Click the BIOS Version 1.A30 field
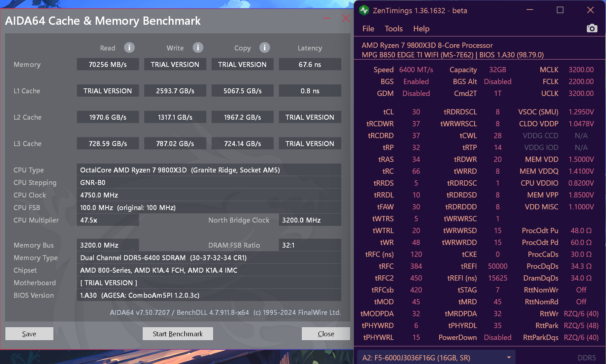 (x=209, y=295)
